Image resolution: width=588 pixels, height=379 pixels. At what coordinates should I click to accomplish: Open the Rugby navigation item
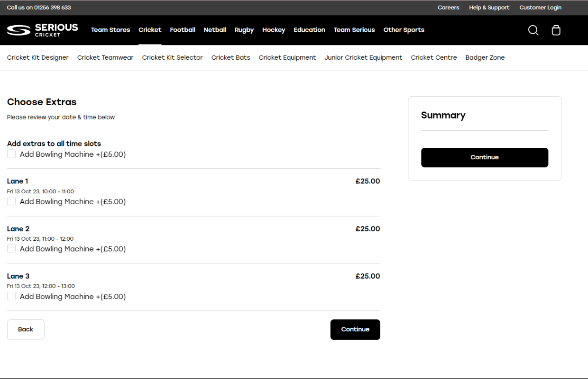click(244, 30)
